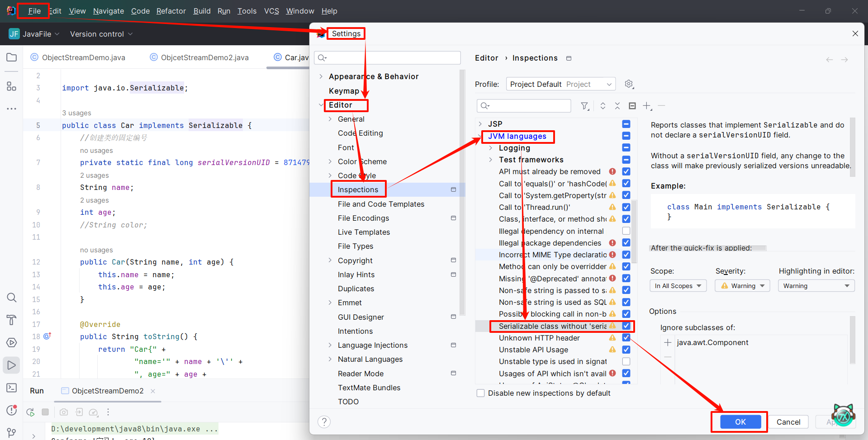Check 'Disable new inspections by default'
Image resolution: width=868 pixels, height=440 pixels.
click(480, 393)
